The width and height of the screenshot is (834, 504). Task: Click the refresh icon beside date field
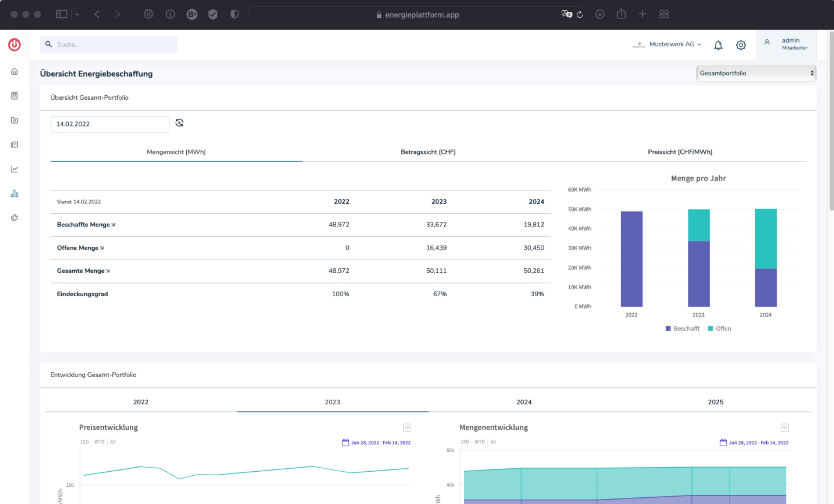[179, 123]
